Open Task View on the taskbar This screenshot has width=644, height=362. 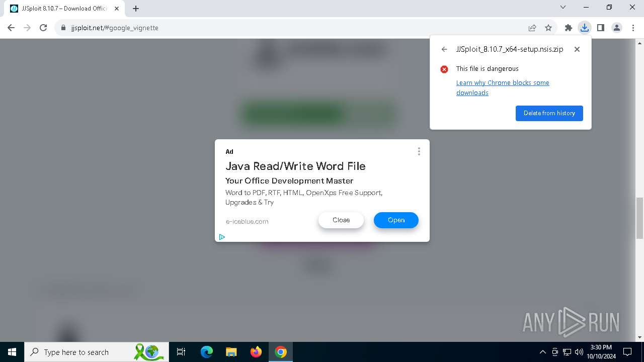click(x=181, y=352)
